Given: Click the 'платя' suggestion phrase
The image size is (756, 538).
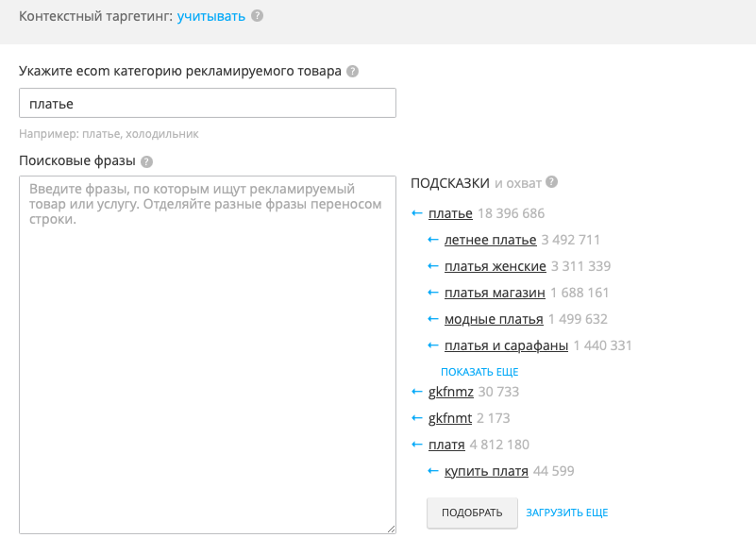Looking at the screenshot, I should tap(446, 445).
